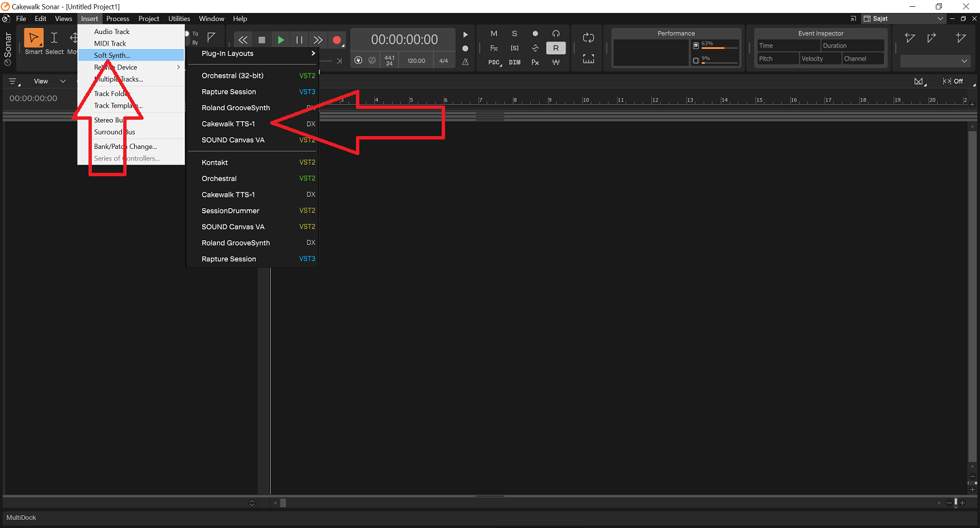Viewport: 980px width, 528px height.
Task: Click the horizontal scrollbar thumb
Action: click(283, 503)
